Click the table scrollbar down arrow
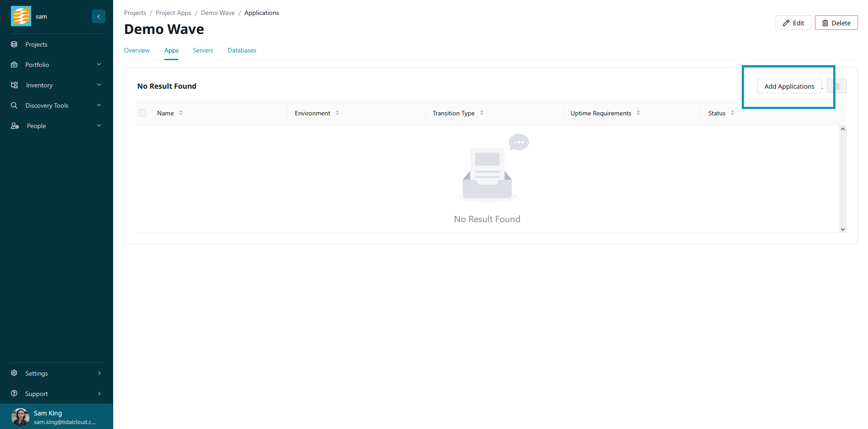Viewport: 868px width, 429px height. [x=843, y=229]
